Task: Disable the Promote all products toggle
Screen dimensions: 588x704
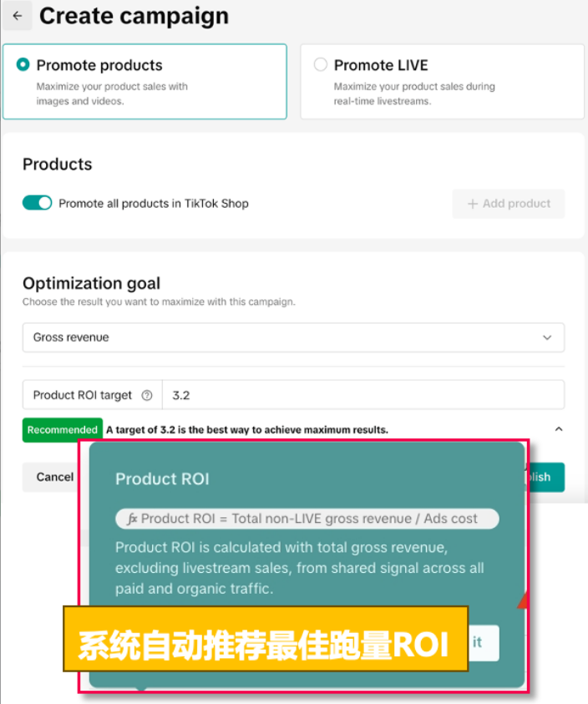Action: pyautogui.click(x=37, y=203)
